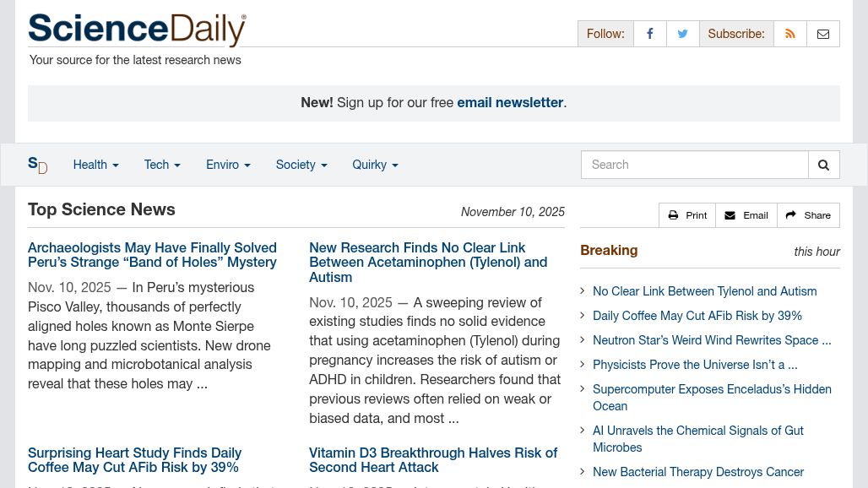The width and height of the screenshot is (868, 488).
Task: Open ScienceDaily's Twitter bird icon
Action: (682, 34)
